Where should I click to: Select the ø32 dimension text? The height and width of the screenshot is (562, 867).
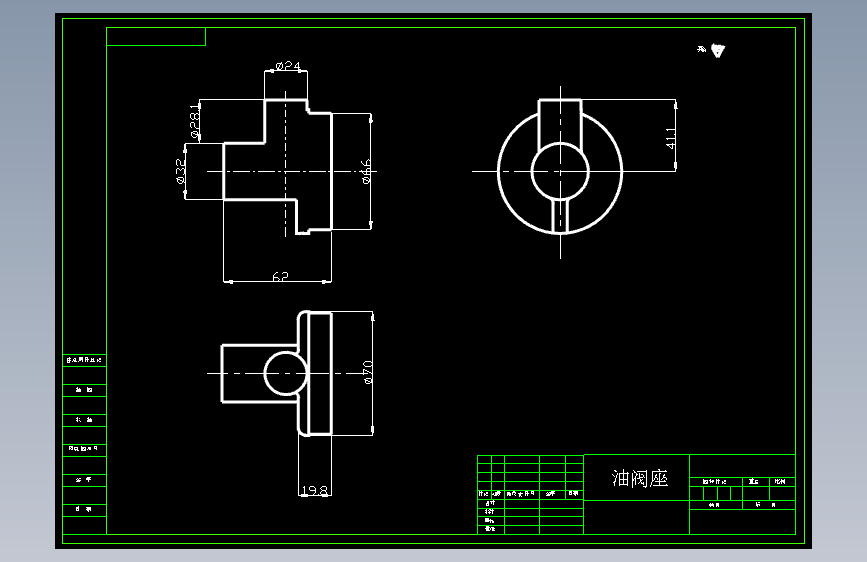180,171
